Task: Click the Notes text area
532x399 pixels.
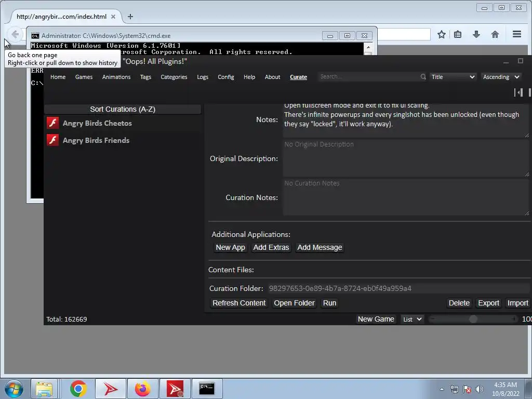Action: [406, 119]
